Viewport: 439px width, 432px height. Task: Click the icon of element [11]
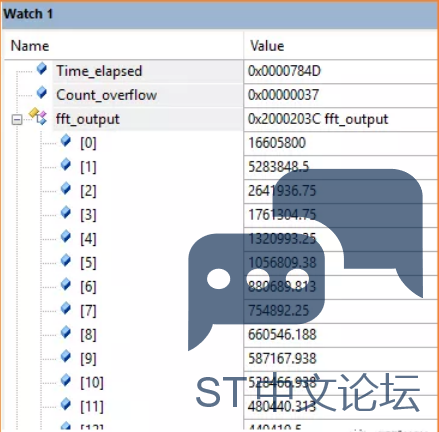coord(66,405)
